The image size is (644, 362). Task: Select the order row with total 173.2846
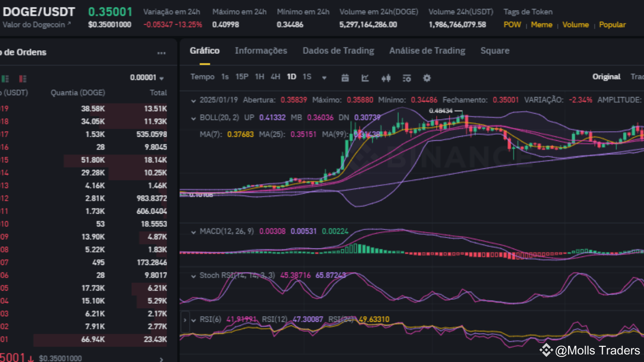[x=84, y=262]
